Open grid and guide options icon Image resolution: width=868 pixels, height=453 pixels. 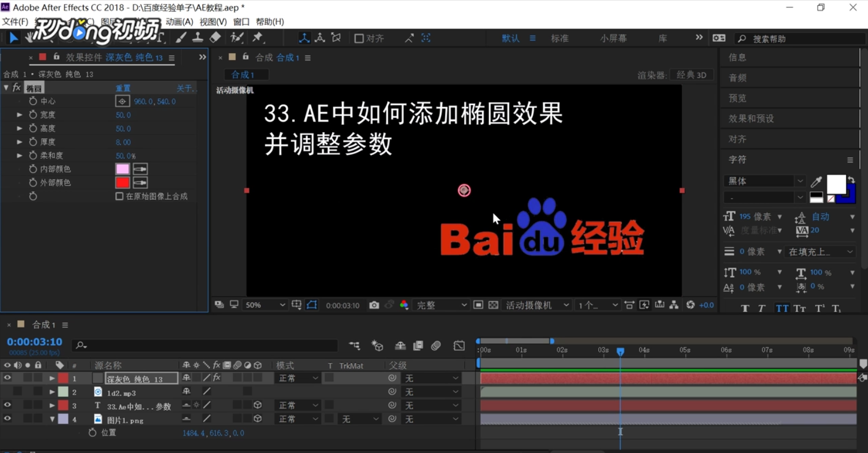click(297, 305)
